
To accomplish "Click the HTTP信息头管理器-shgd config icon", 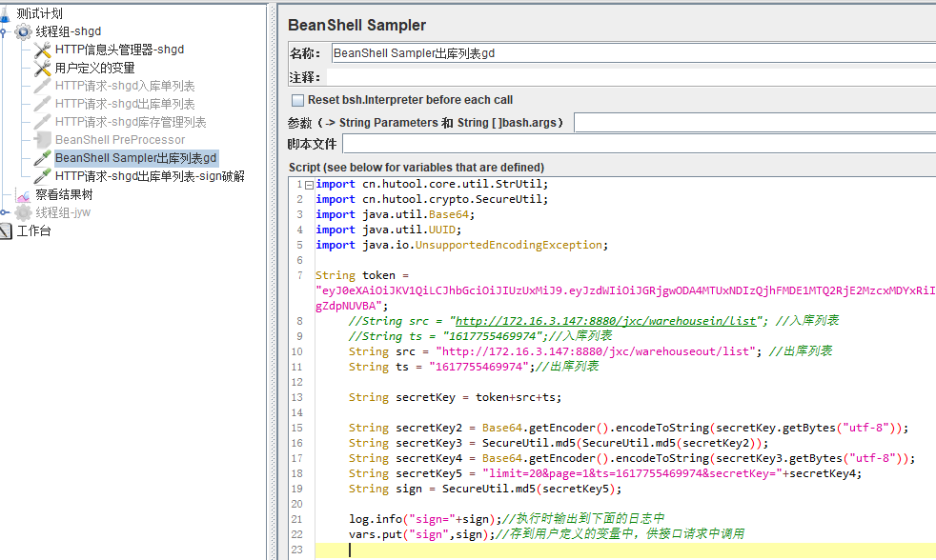I will [x=42, y=50].
